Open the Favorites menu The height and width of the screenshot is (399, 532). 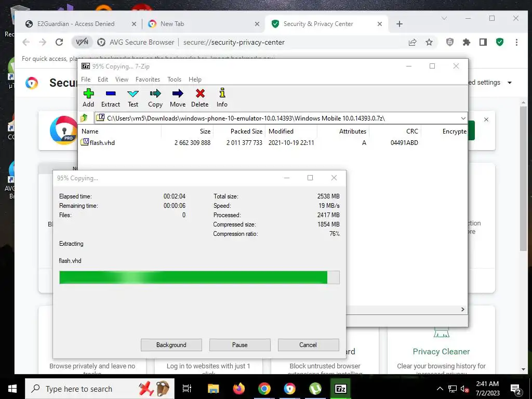click(148, 79)
